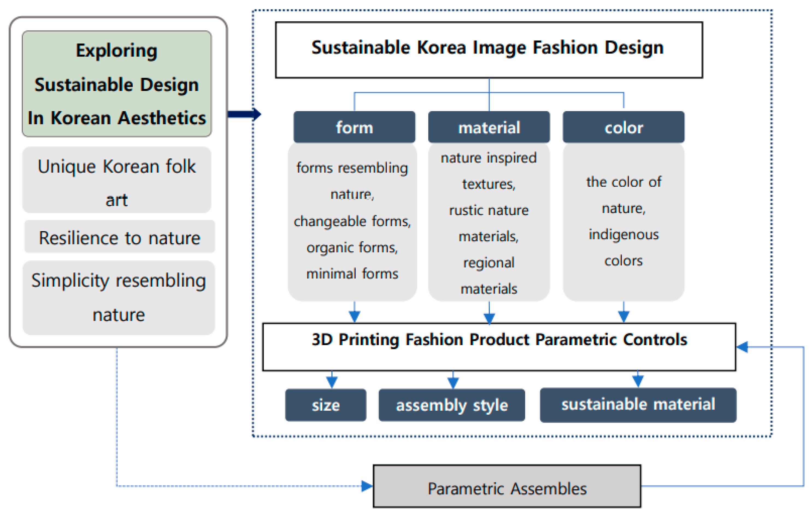The image size is (812, 518).
Task: Click the 'forms resembling nature' description panel
Action: click(x=352, y=221)
